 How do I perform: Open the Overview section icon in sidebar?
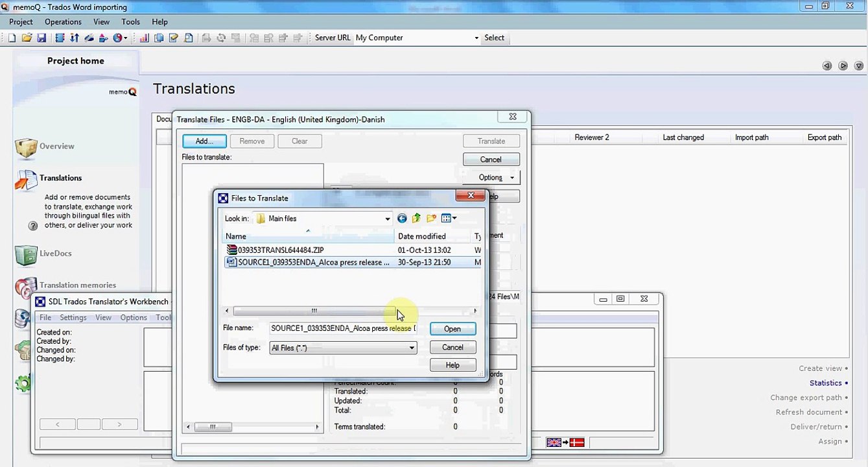pos(26,149)
